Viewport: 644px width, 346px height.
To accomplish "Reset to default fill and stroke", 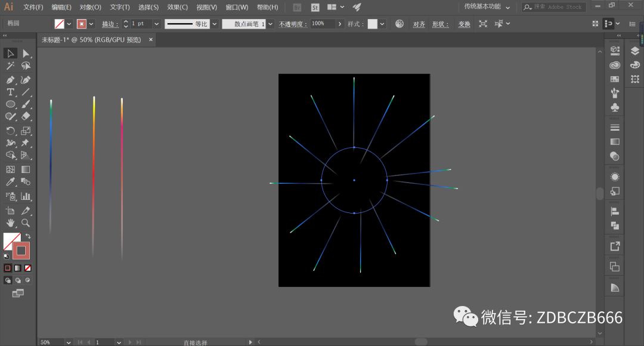I will (6, 257).
